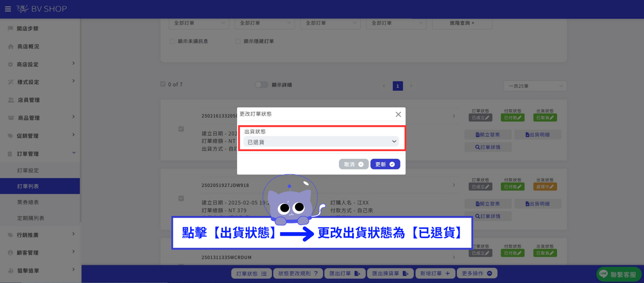Expand the 狙擊追單 sidebar section
This screenshot has width=644, height=283.
coord(40,271)
